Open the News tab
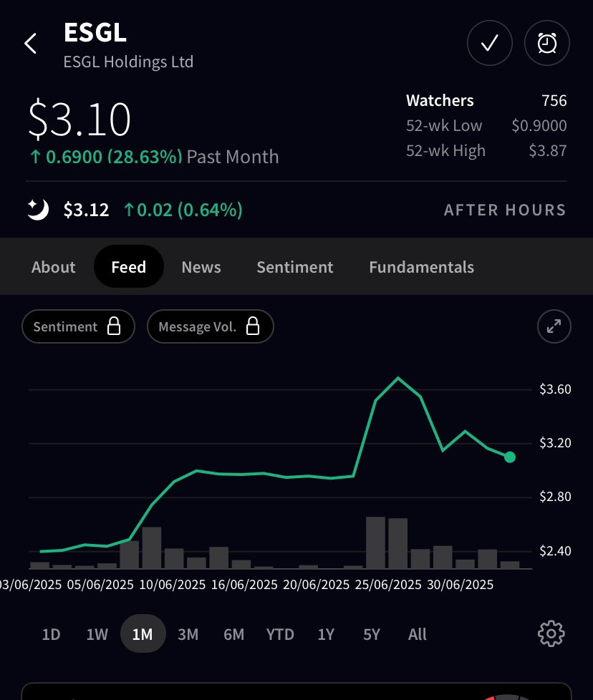Image resolution: width=593 pixels, height=700 pixels. tap(201, 267)
